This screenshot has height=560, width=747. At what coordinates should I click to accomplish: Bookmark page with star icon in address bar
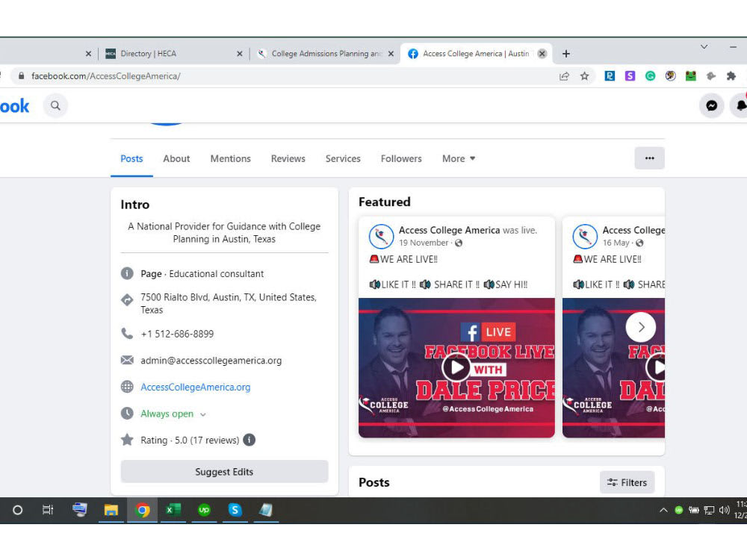[585, 76]
